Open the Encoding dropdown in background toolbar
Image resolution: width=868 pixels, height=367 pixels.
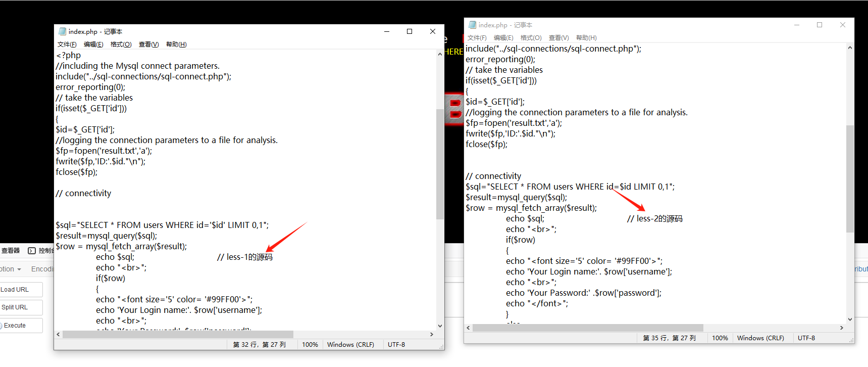pos(42,269)
